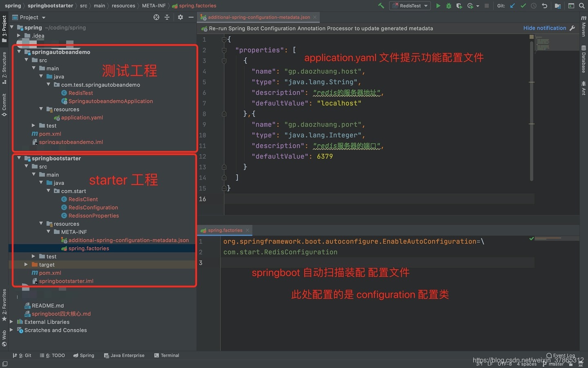The height and width of the screenshot is (368, 588).
Task: Open the Java Enterprise tool window
Action: [x=124, y=355]
